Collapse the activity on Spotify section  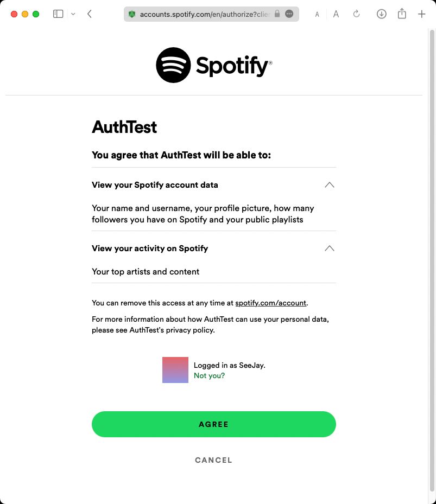[329, 248]
